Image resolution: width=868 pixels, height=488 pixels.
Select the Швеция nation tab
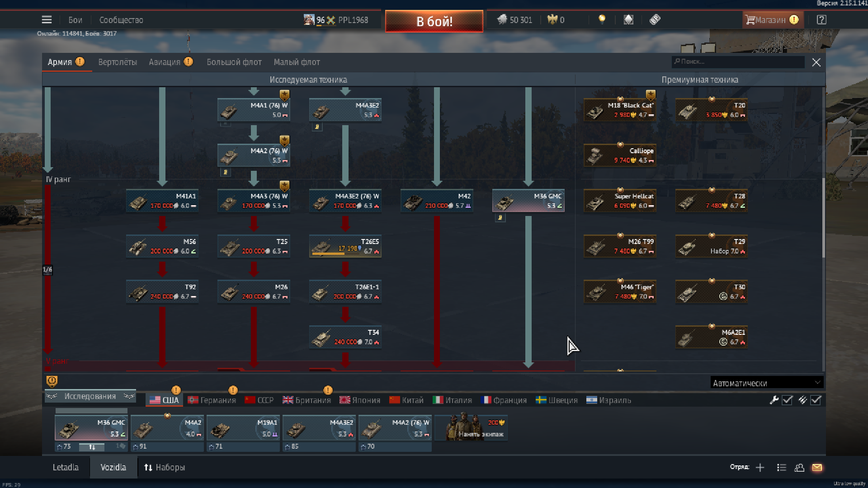pyautogui.click(x=557, y=400)
